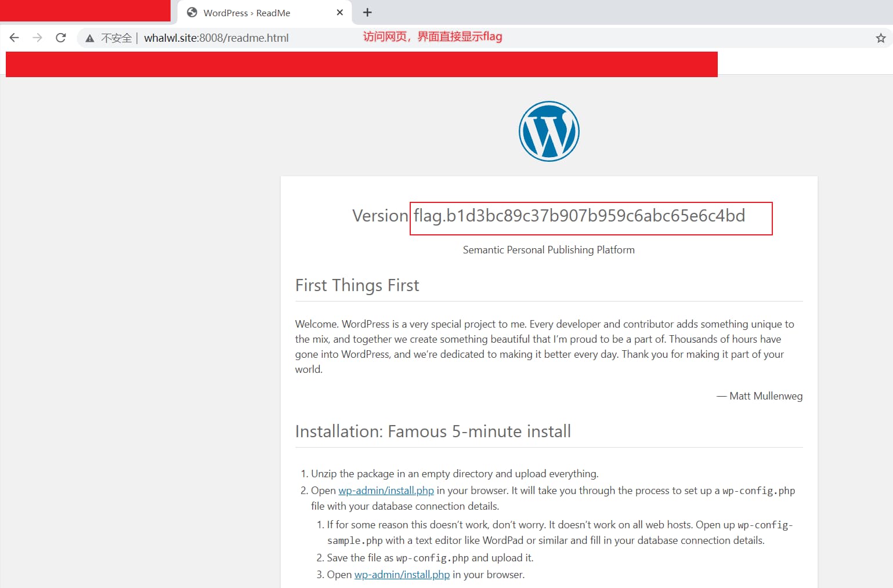Click the 不安全 not-secure label
The width and height of the screenshot is (893, 588).
point(117,38)
